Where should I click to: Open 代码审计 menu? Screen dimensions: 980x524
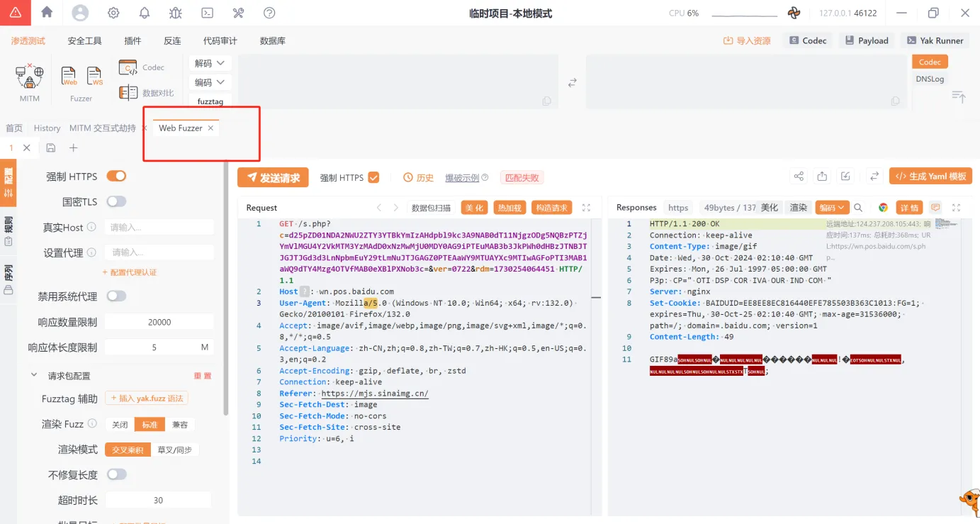(220, 40)
